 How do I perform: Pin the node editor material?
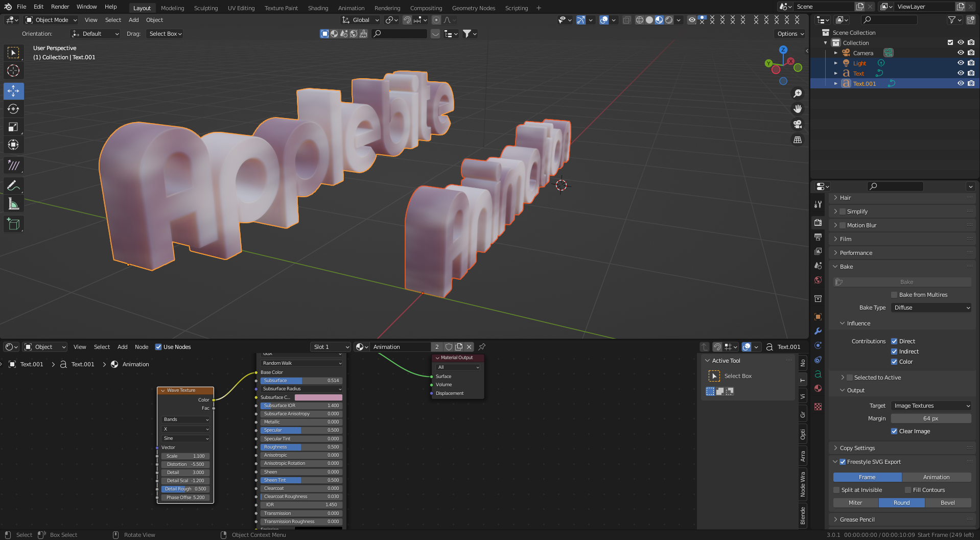(x=482, y=347)
